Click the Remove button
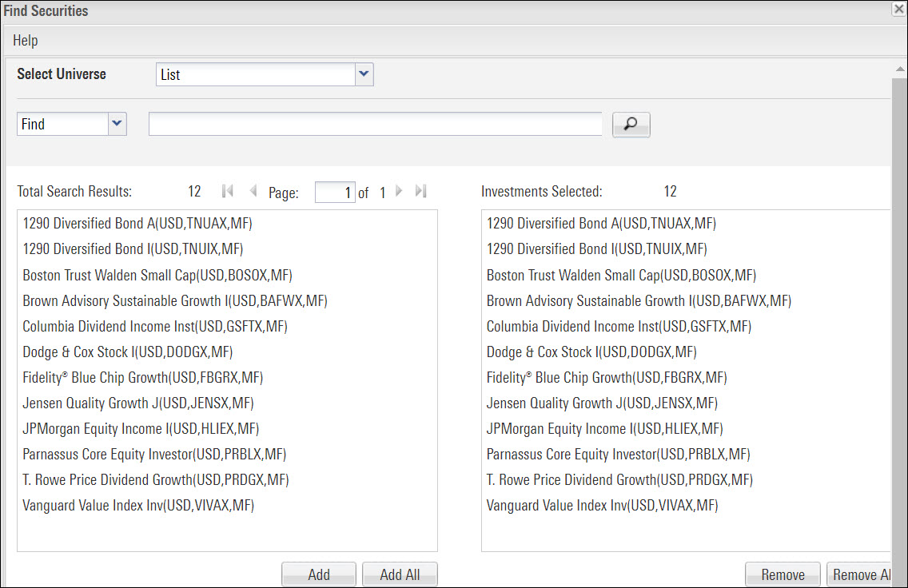This screenshot has width=908, height=588. [x=783, y=574]
